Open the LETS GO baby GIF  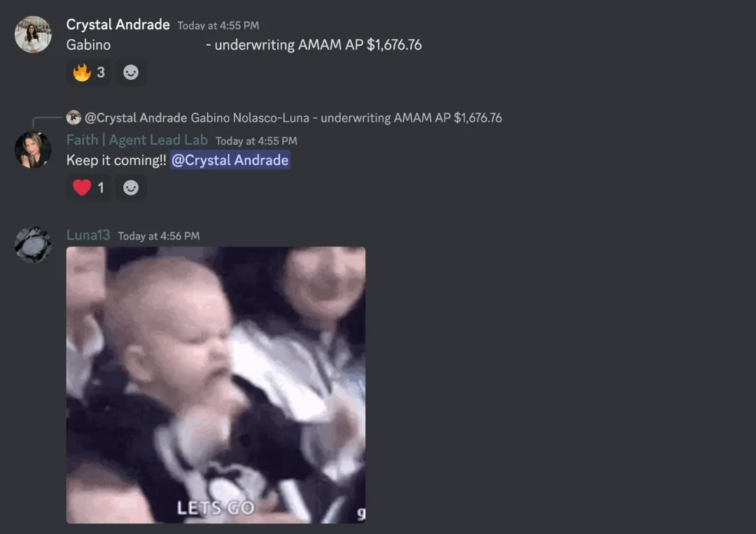tap(216, 385)
